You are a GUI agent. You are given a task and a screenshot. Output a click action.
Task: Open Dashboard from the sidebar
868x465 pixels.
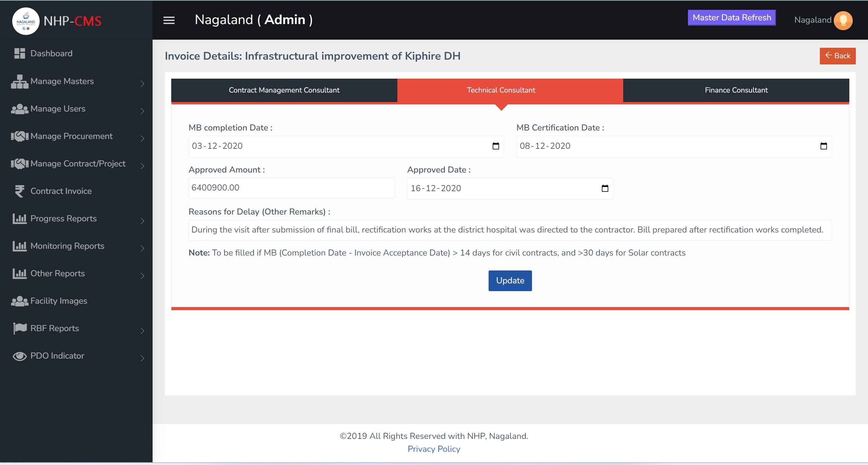tap(51, 54)
